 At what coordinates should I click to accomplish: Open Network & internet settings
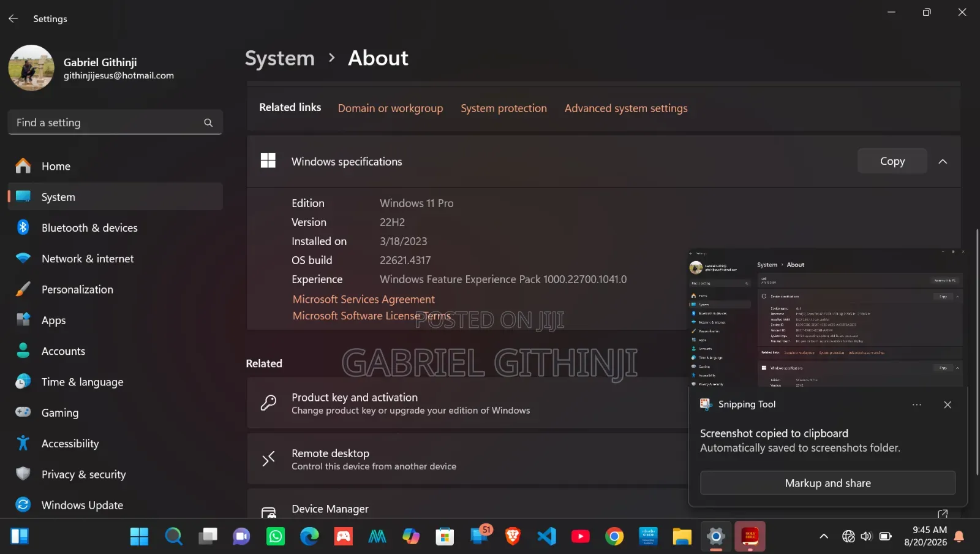point(115,259)
